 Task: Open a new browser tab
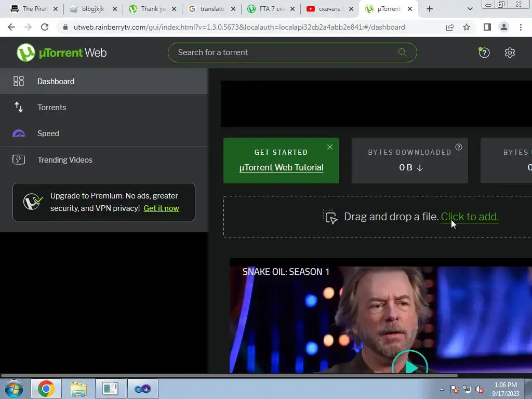tap(430, 9)
